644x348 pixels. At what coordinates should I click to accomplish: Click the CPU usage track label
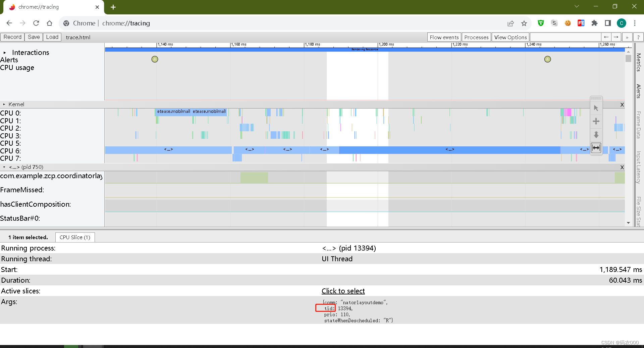point(17,68)
